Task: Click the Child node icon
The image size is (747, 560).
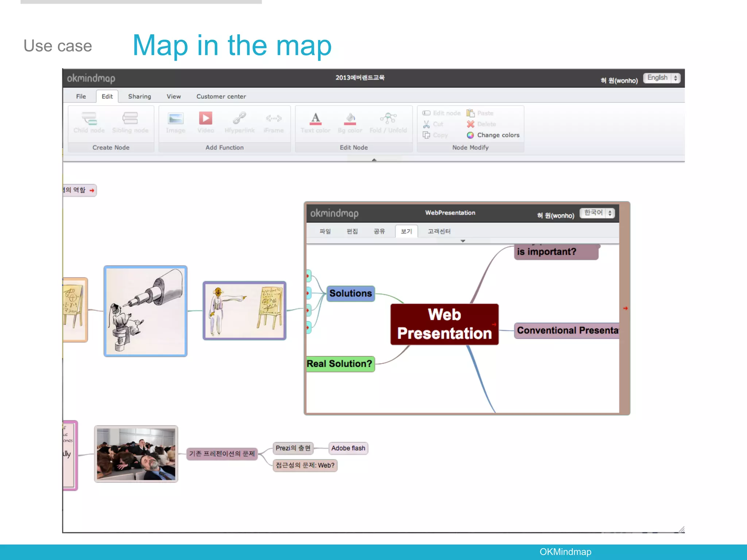Action: point(89,118)
